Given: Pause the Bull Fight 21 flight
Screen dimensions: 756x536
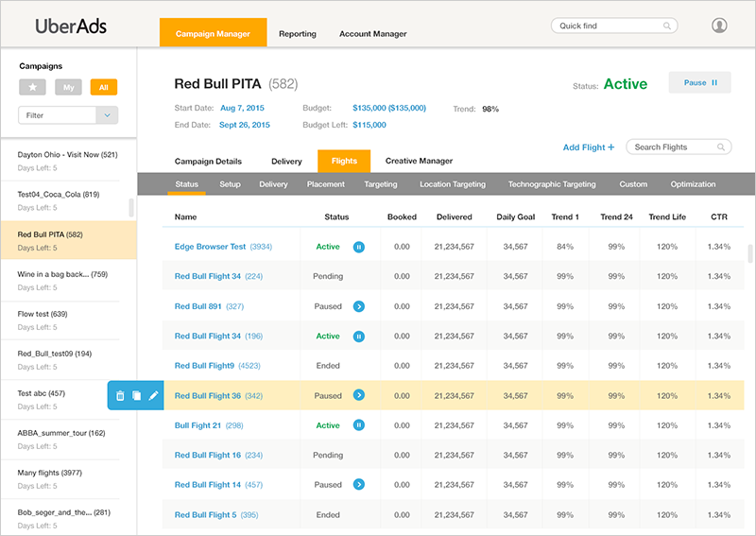Looking at the screenshot, I should 359,425.
